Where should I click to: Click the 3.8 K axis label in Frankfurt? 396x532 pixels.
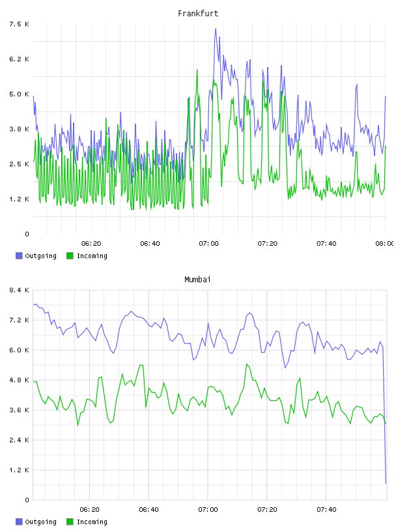[20, 129]
